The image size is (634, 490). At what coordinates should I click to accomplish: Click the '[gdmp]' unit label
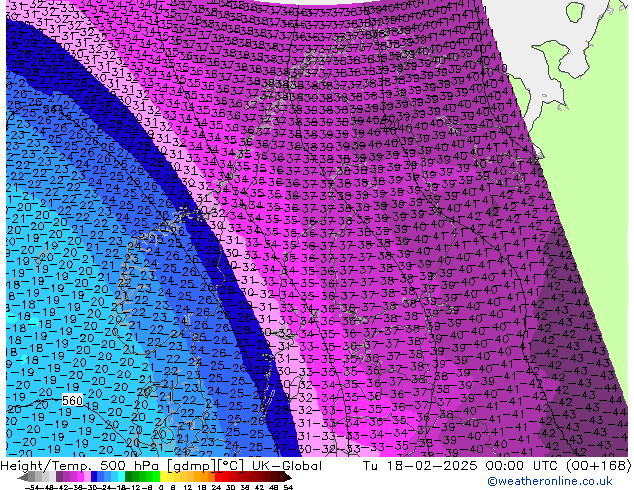(x=190, y=466)
